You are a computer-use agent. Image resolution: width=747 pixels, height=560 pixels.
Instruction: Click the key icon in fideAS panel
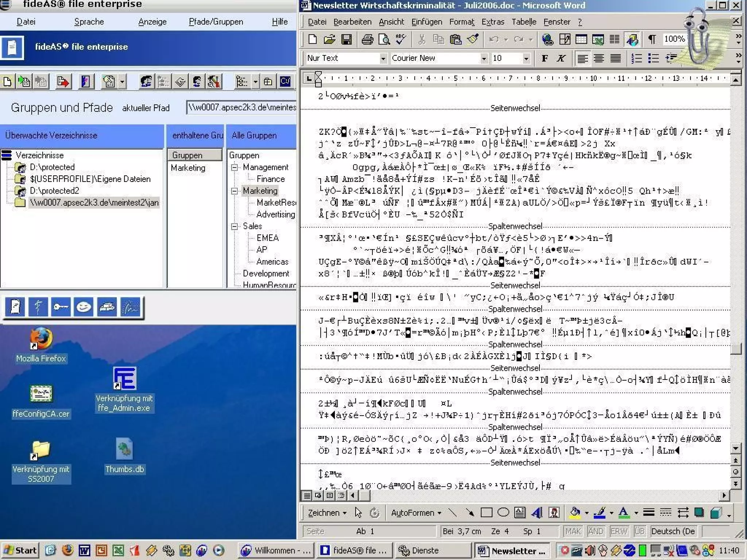click(61, 307)
